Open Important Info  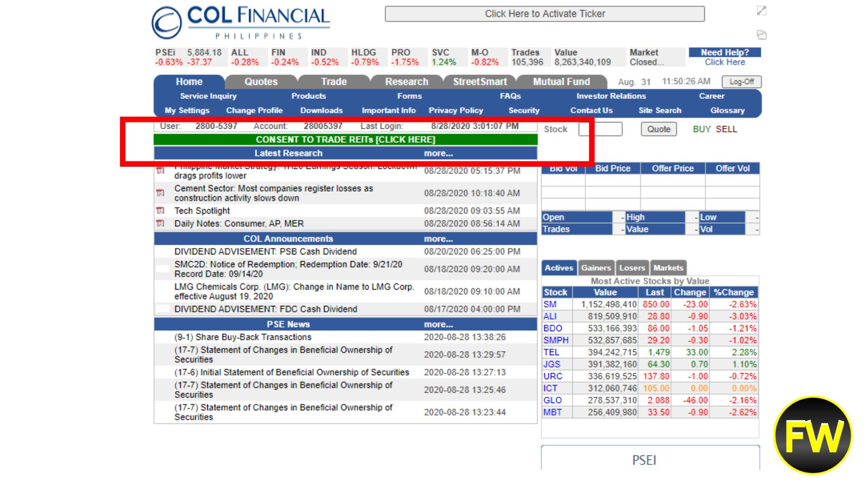tap(389, 111)
